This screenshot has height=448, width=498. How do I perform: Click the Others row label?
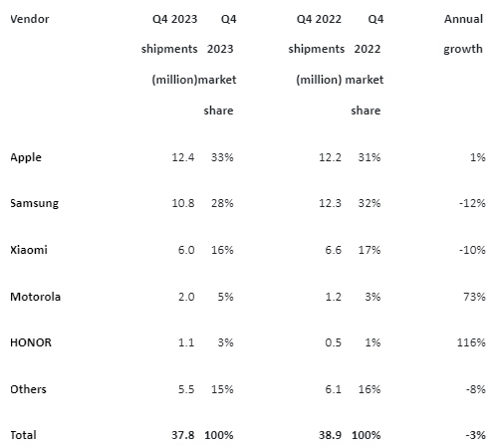tap(28, 389)
